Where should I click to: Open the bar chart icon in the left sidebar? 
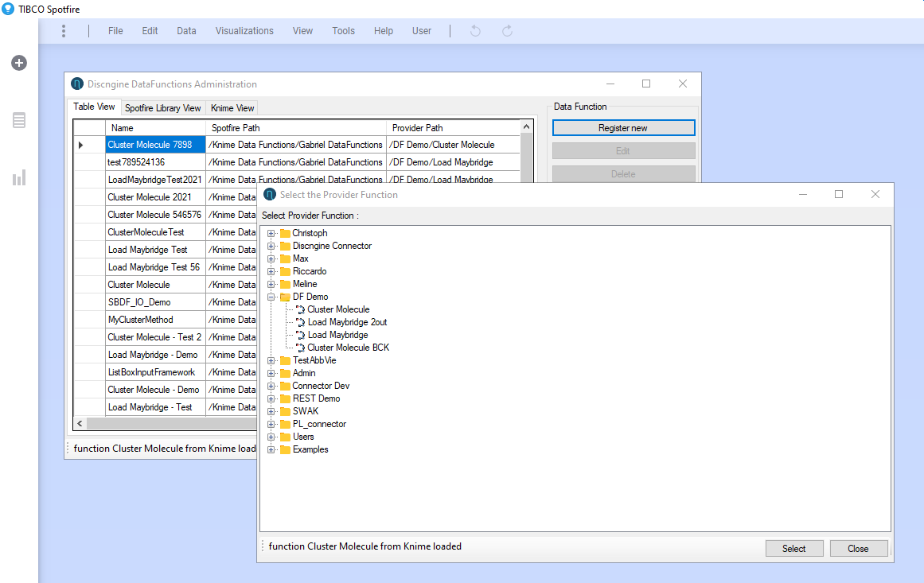coord(19,178)
